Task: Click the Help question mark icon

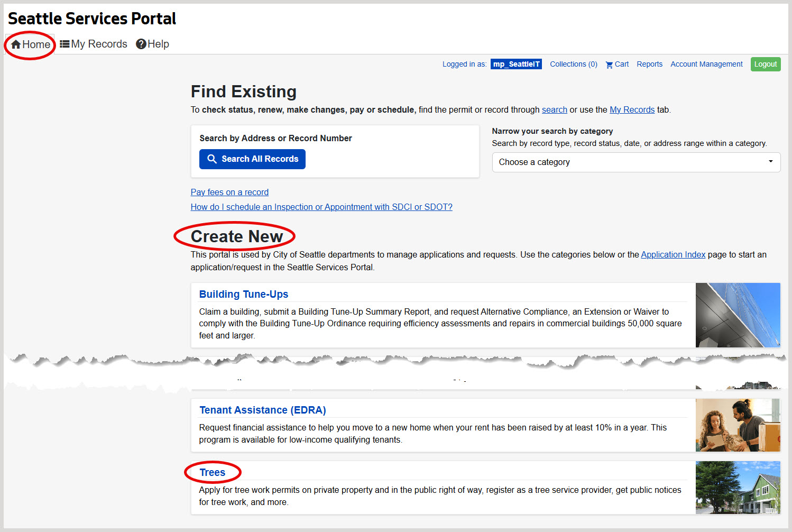Action: [x=141, y=44]
